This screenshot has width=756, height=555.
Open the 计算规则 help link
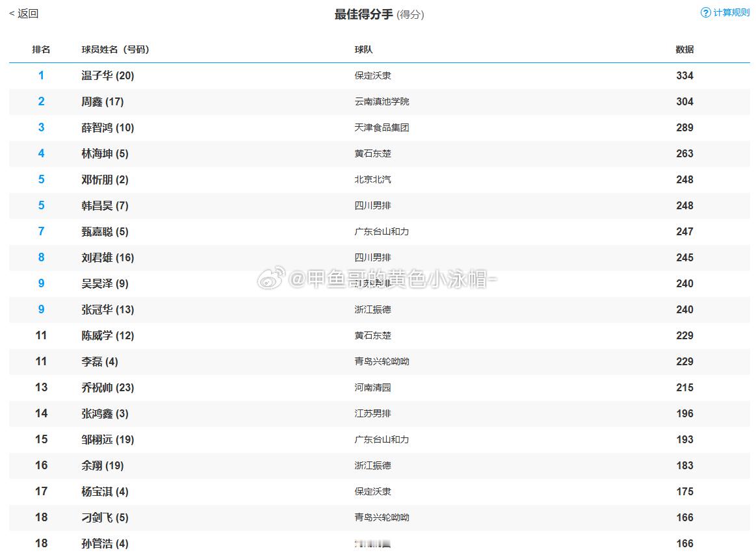click(731, 12)
